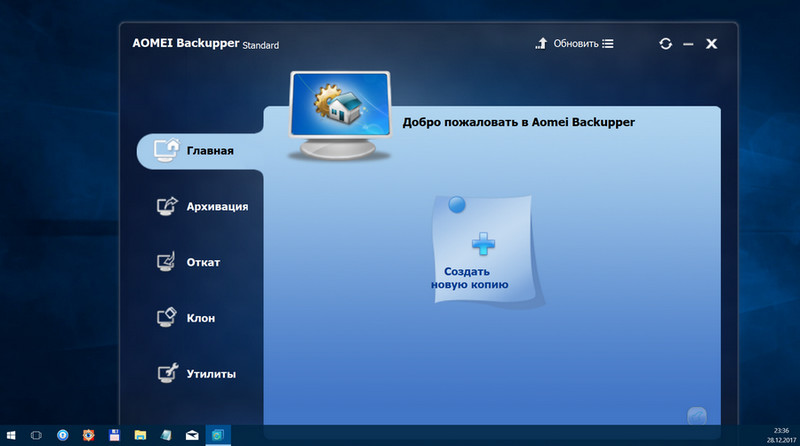Go to the Клон clone section
The image size is (800, 446).
(186, 318)
